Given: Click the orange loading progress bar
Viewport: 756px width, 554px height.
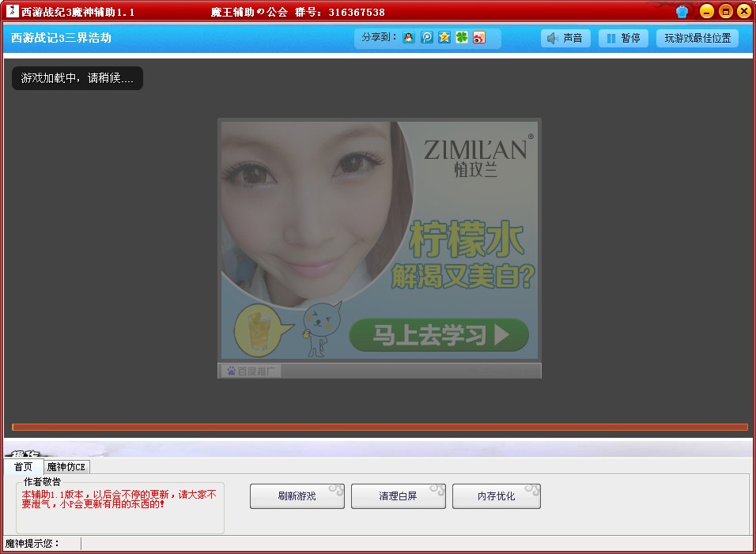Looking at the screenshot, I should pos(380,427).
